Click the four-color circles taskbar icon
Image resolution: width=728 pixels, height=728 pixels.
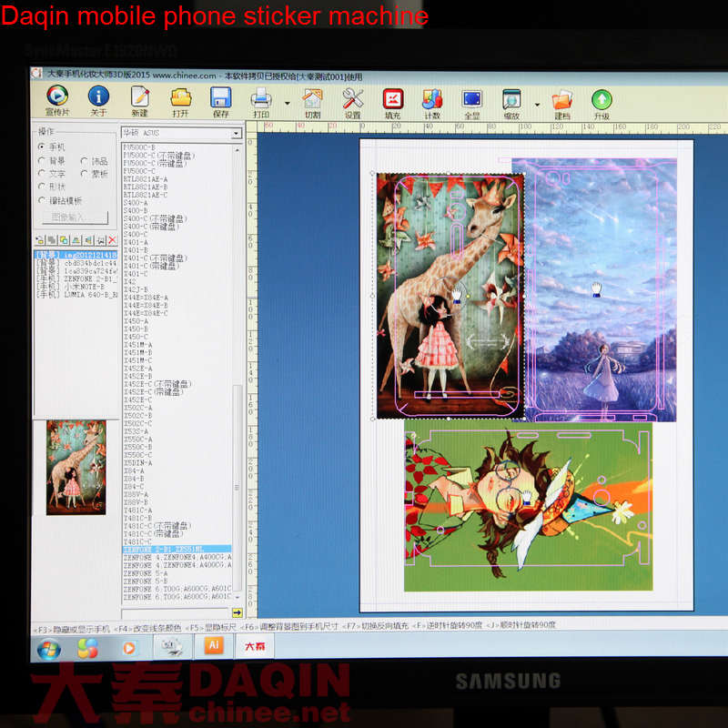[87, 648]
